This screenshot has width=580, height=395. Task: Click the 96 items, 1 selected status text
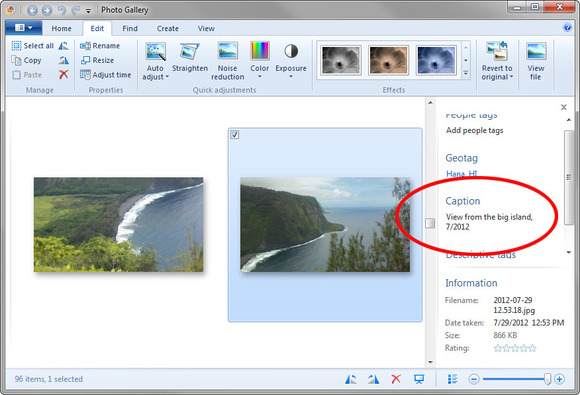48,379
